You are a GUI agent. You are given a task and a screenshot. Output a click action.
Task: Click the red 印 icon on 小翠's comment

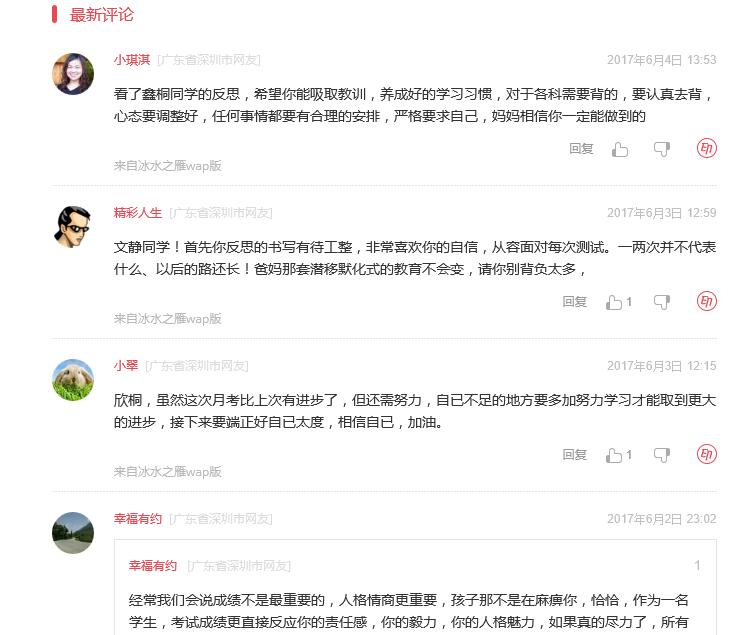pyautogui.click(x=706, y=454)
